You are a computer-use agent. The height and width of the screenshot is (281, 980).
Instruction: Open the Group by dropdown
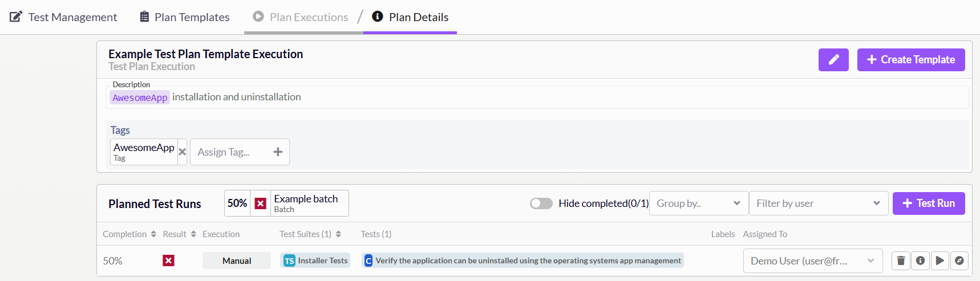click(698, 203)
